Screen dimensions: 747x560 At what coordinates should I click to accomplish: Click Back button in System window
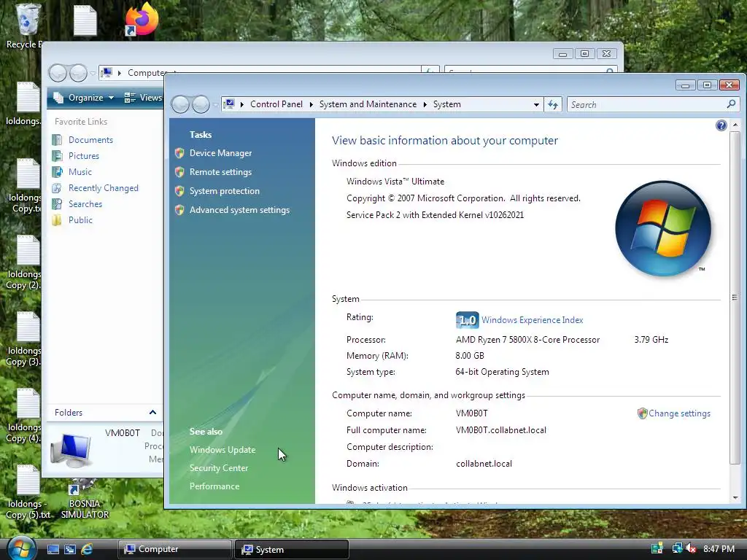click(181, 104)
